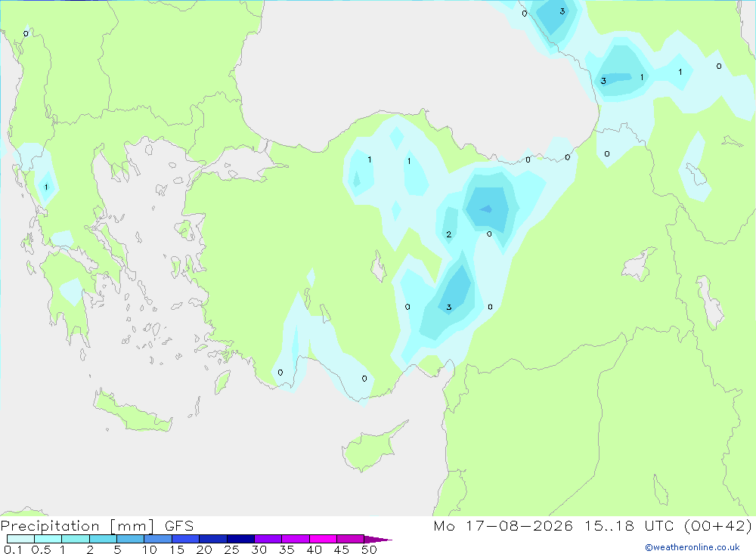This screenshot has height=554, width=756.
Task: Click the '10' legend scale label
Action: [149, 549]
